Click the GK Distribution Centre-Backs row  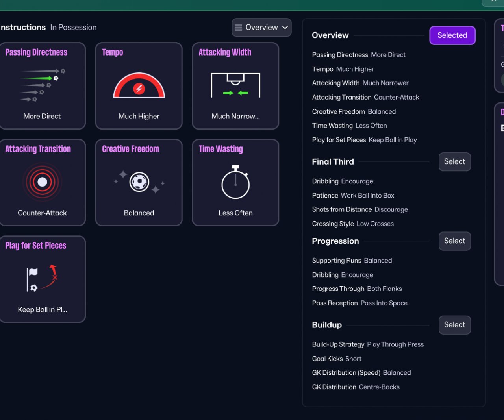coord(356,387)
